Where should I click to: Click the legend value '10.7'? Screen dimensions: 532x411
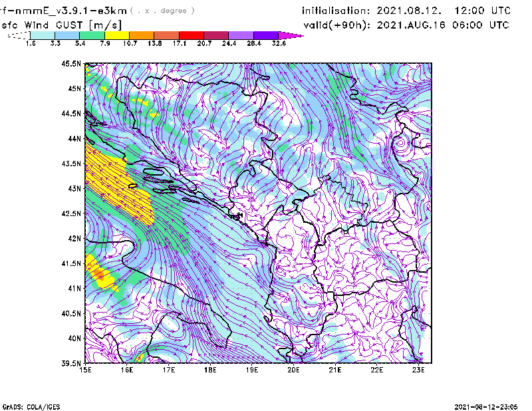point(130,43)
